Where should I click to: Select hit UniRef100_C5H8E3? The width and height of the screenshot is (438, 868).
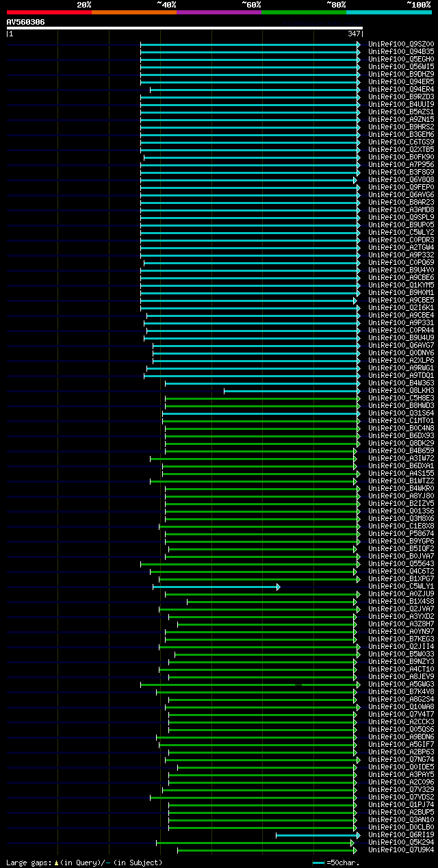pyautogui.click(x=401, y=398)
